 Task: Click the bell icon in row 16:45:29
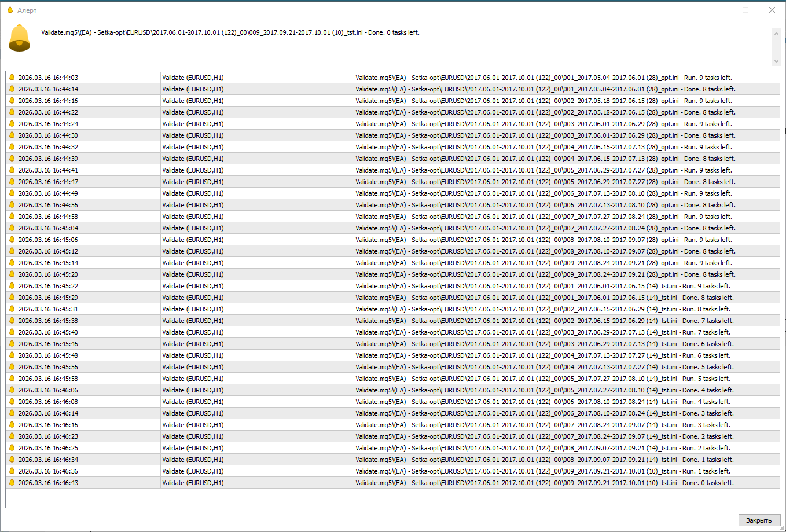[12, 298]
